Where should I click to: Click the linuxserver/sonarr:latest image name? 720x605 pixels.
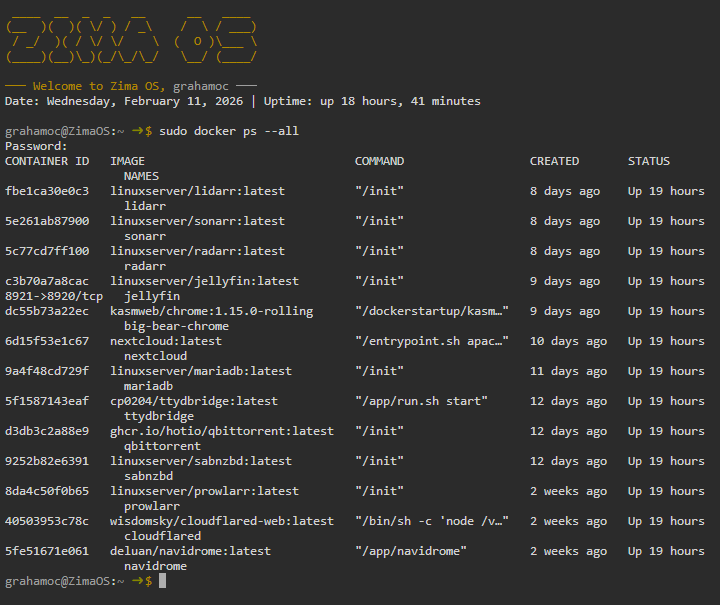197,221
